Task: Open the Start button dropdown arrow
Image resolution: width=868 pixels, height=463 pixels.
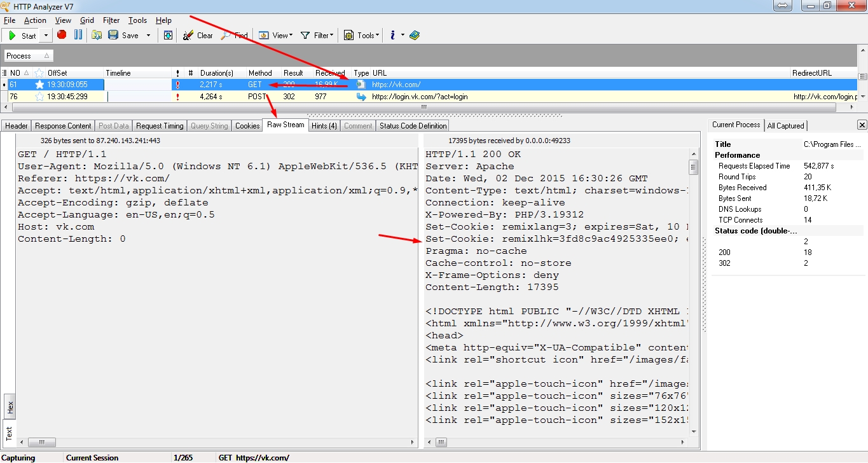Action: point(46,36)
